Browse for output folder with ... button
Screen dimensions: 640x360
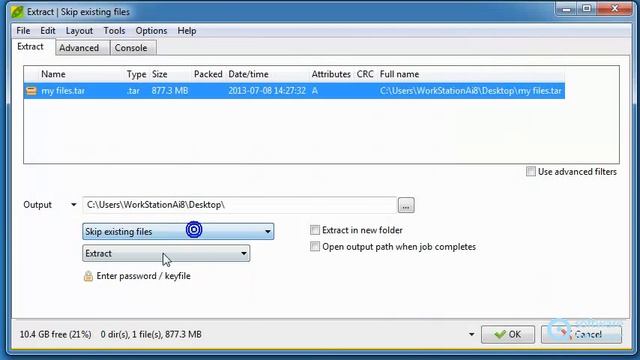tap(406, 205)
